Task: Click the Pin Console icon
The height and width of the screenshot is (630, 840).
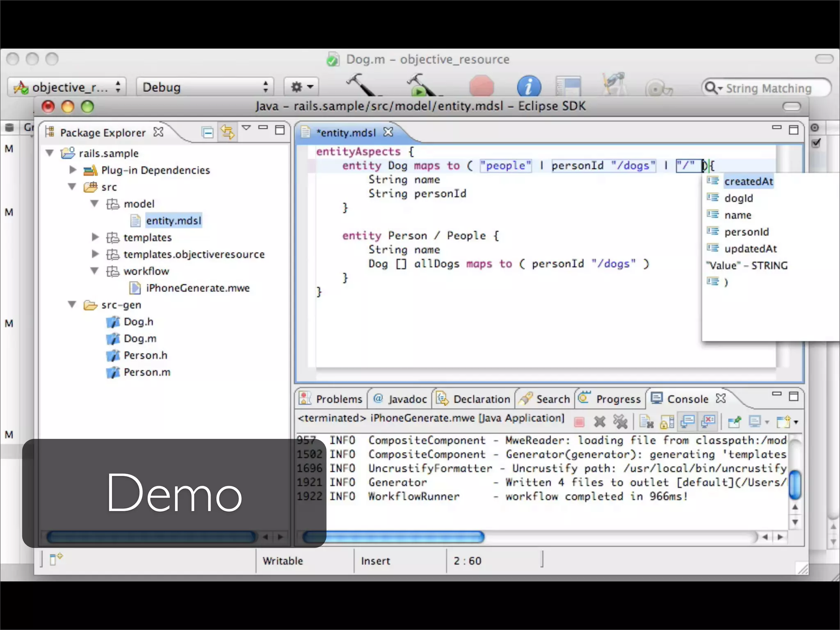Action: click(x=734, y=422)
